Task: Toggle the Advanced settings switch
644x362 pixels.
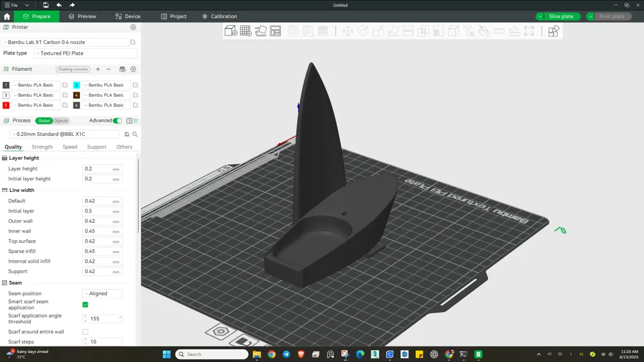Action: [x=117, y=120]
